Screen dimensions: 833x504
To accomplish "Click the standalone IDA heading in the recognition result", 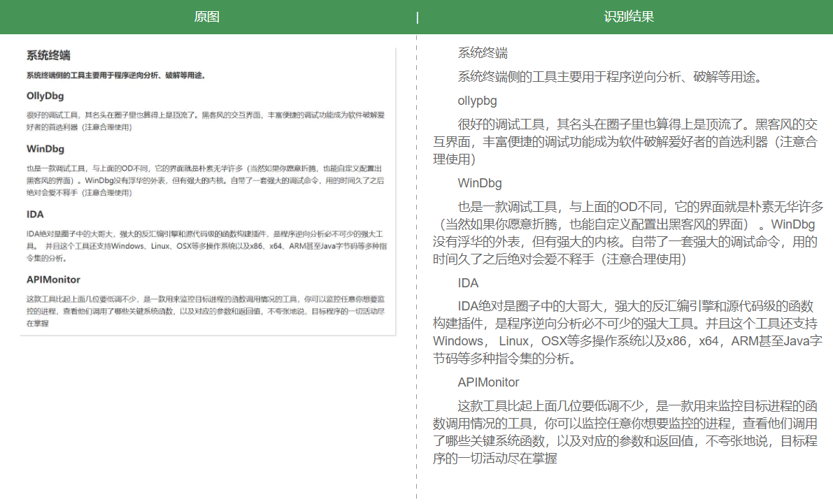I will pos(468,283).
